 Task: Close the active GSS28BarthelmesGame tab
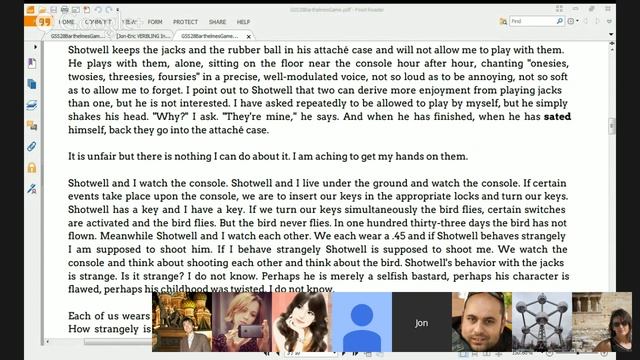tap(249, 37)
